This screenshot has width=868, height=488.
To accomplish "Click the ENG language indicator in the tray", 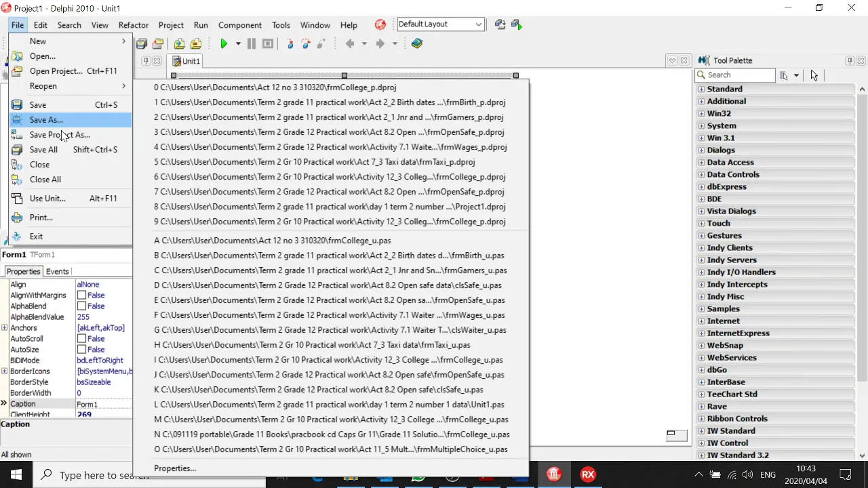I will (768, 475).
